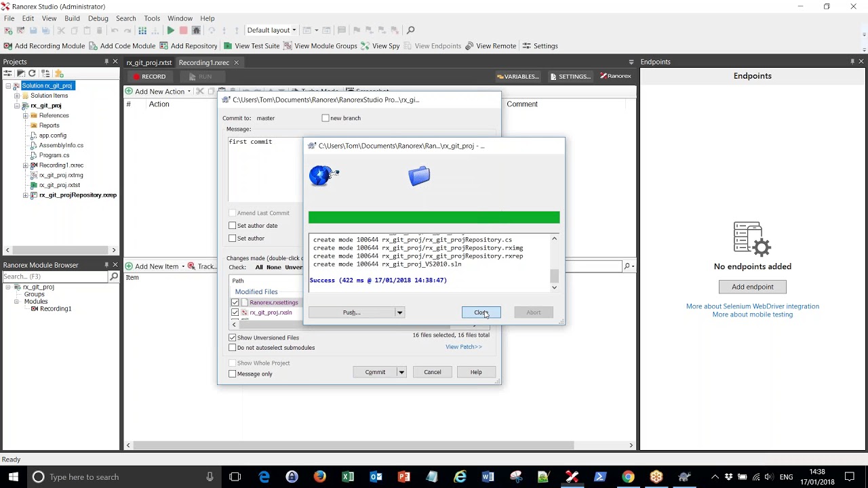Click the SETTINGS... button in the recording editor

click(570, 77)
